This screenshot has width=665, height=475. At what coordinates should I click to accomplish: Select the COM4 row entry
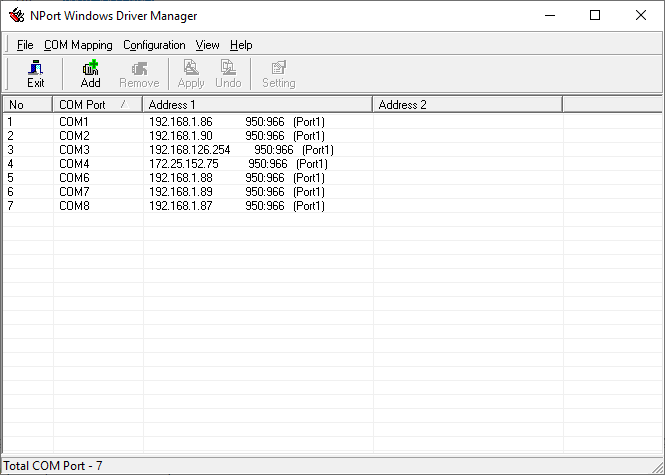coord(74,164)
